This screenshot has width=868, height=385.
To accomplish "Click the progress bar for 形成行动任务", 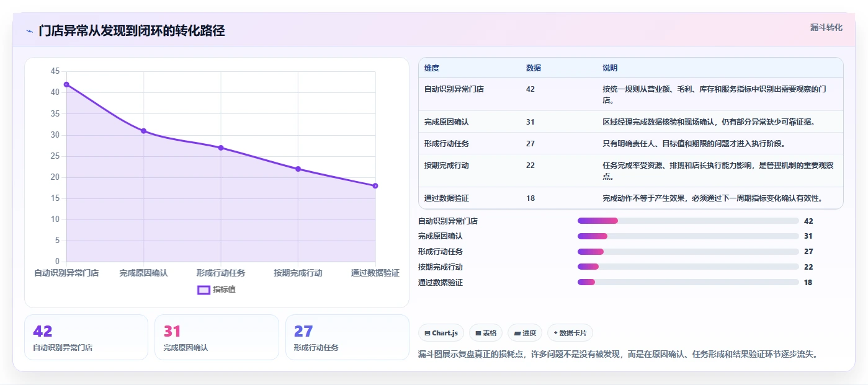I will pyautogui.click(x=688, y=252).
